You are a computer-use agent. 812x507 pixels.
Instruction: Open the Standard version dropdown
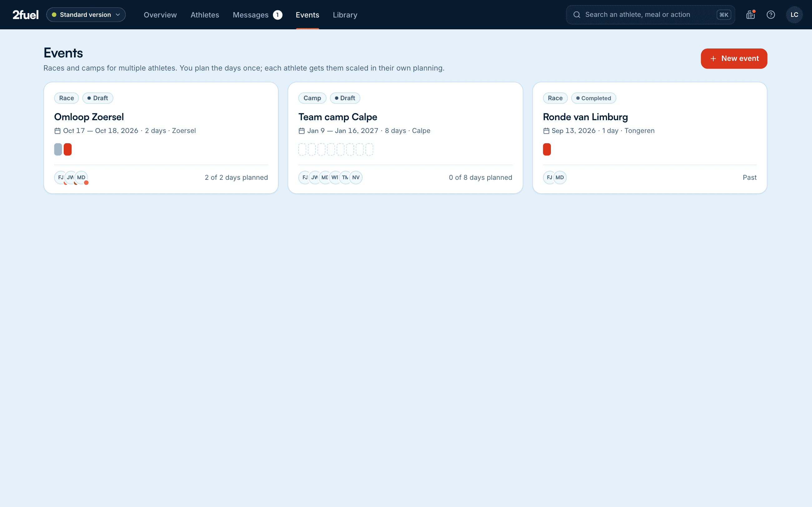click(86, 15)
